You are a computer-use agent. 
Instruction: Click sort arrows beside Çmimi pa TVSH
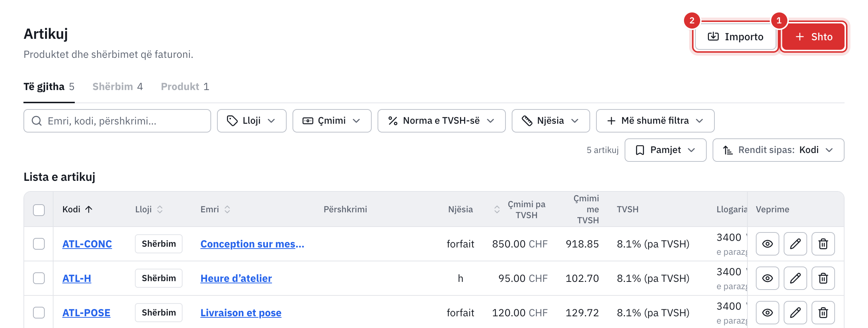coord(497,209)
